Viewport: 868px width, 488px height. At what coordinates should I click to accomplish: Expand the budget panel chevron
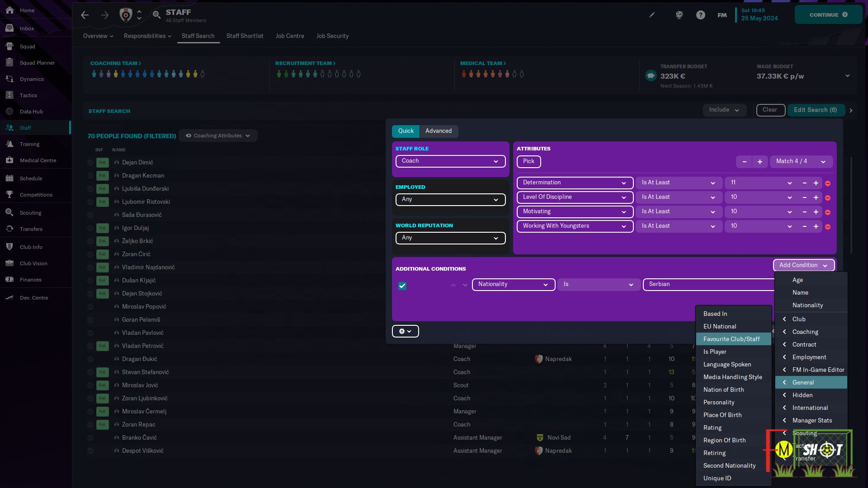tap(848, 76)
